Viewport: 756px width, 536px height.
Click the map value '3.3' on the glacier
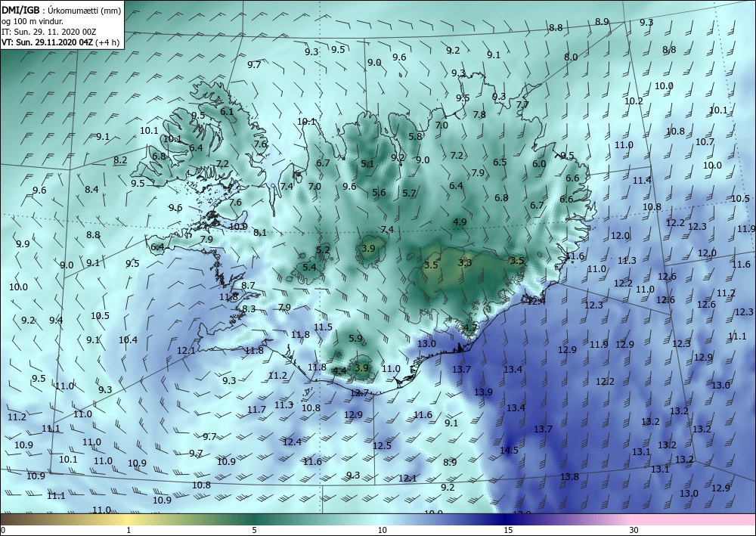tap(465, 262)
